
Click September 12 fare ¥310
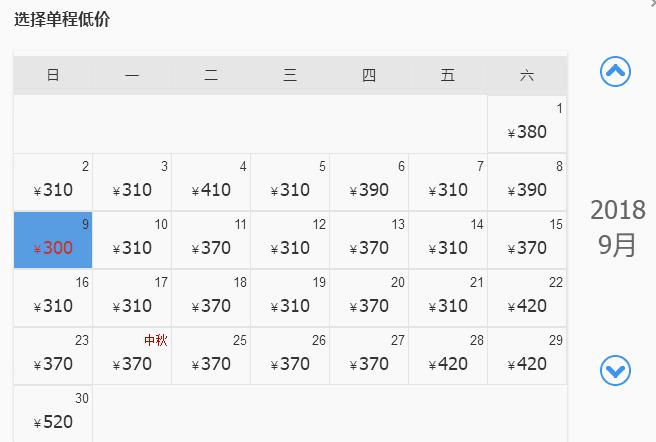coord(290,240)
